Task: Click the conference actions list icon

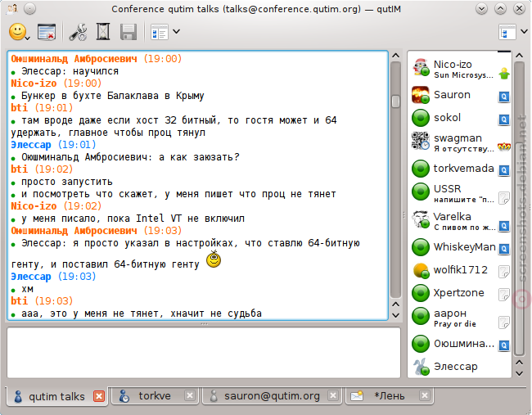Action: (160, 33)
